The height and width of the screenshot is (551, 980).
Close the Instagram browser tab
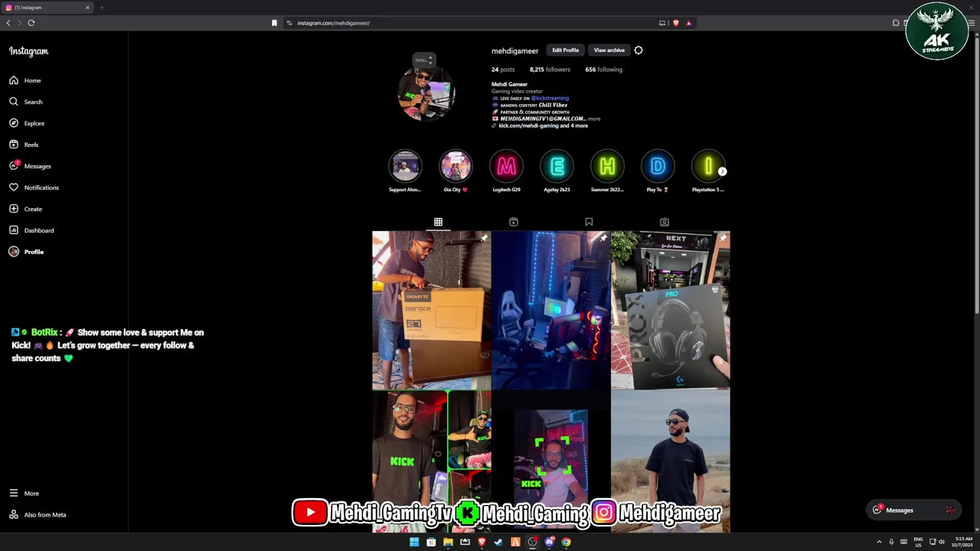click(x=87, y=8)
